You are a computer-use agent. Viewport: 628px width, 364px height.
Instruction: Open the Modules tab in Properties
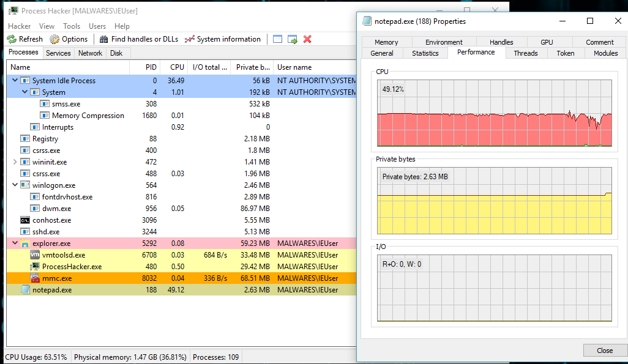pos(605,53)
